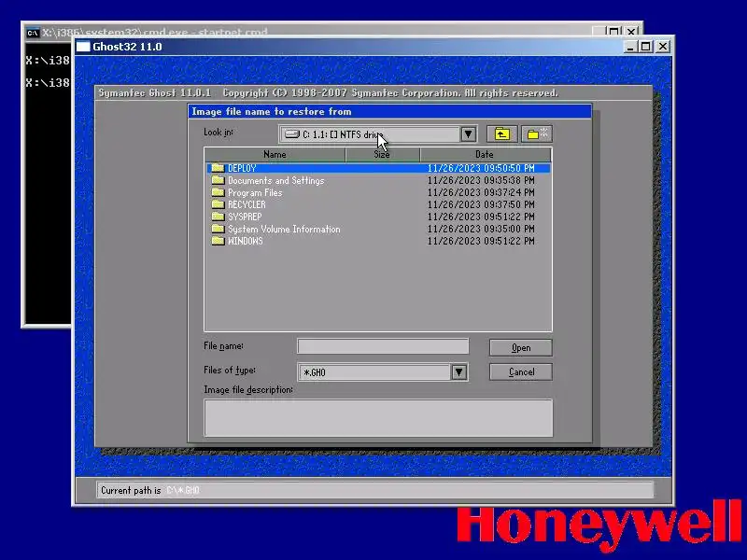
Task: Maximize the cmd.exe window behind
Action: 613,32
